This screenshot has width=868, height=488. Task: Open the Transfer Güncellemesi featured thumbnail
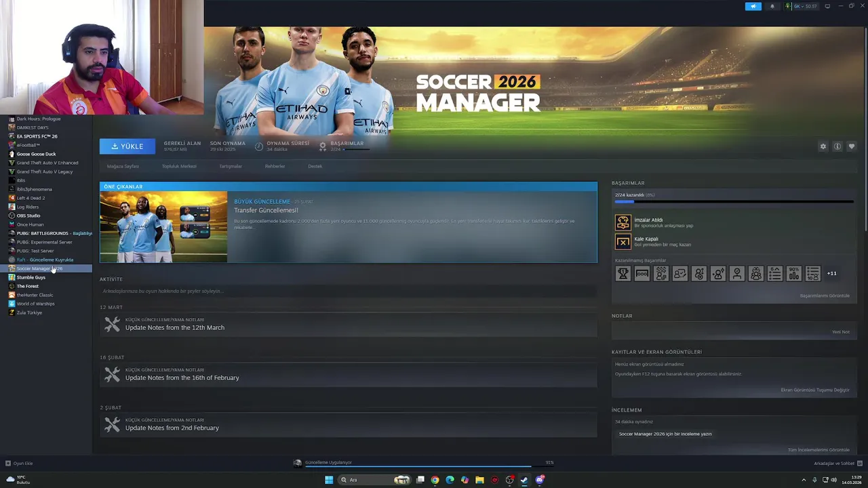pos(163,226)
